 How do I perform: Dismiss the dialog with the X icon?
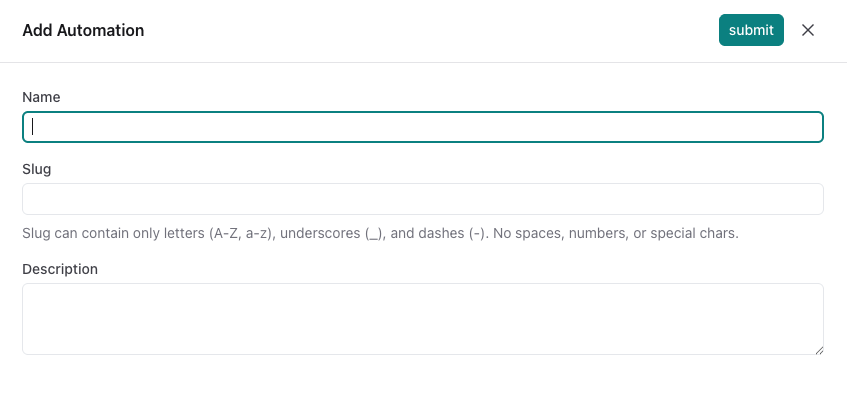pos(808,30)
